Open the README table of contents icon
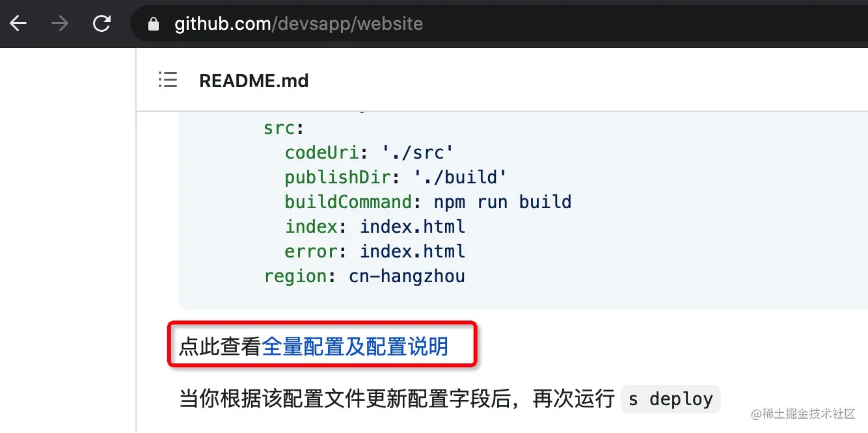This screenshot has height=433, width=868. click(168, 80)
